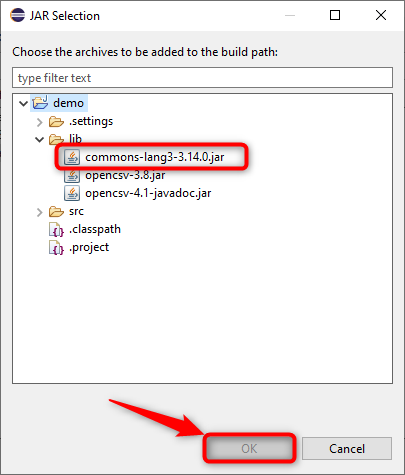
Task: Click the Cancel button
Action: 347,448
